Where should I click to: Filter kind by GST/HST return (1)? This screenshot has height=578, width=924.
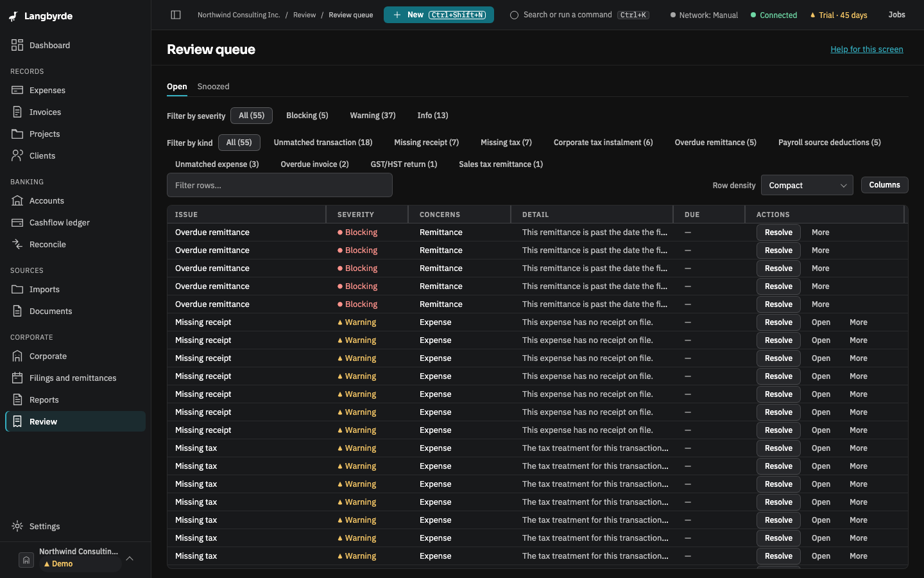pyautogui.click(x=404, y=164)
